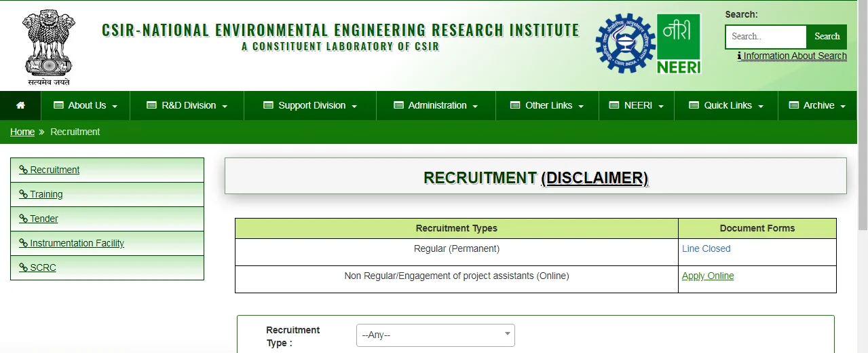Screen dimensions: 868x353
Task: Expand the Other Links dropdown caret
Action: click(x=581, y=107)
